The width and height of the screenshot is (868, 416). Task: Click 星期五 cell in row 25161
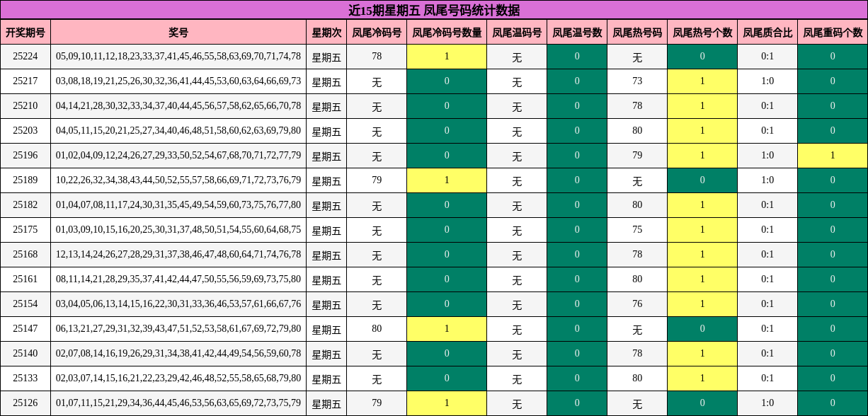pos(326,279)
